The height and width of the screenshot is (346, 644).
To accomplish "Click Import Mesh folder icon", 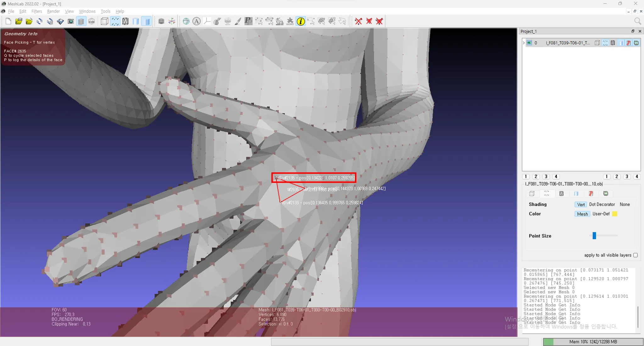I will point(29,21).
